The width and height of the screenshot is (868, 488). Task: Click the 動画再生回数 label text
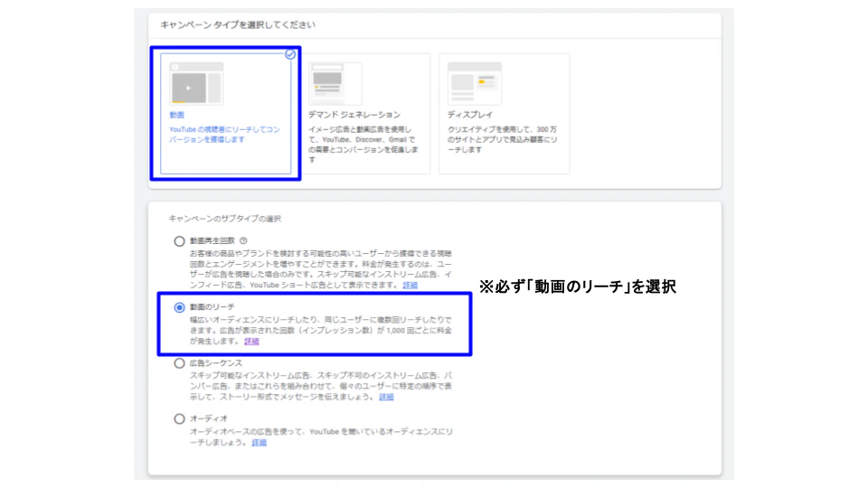pyautogui.click(x=212, y=240)
